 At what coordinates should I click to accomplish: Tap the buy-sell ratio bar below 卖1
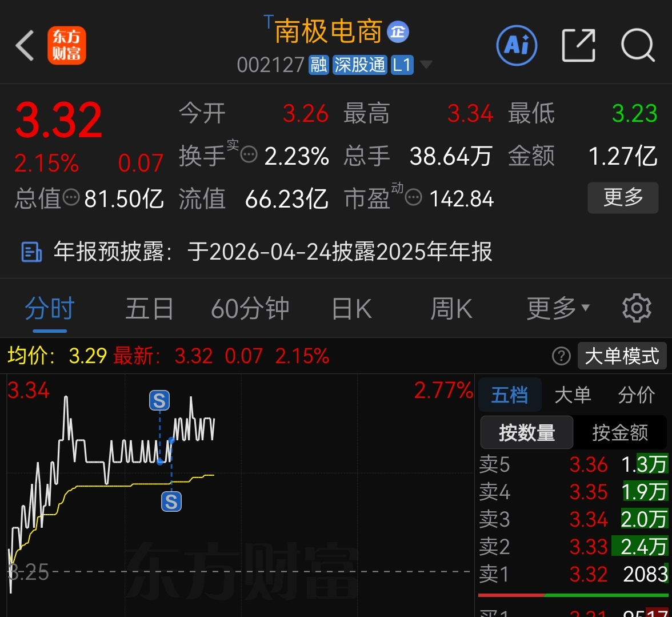pos(574,595)
